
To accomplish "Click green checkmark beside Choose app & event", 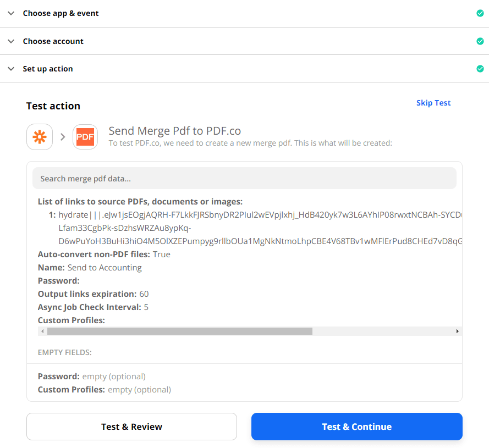I will click(480, 13).
